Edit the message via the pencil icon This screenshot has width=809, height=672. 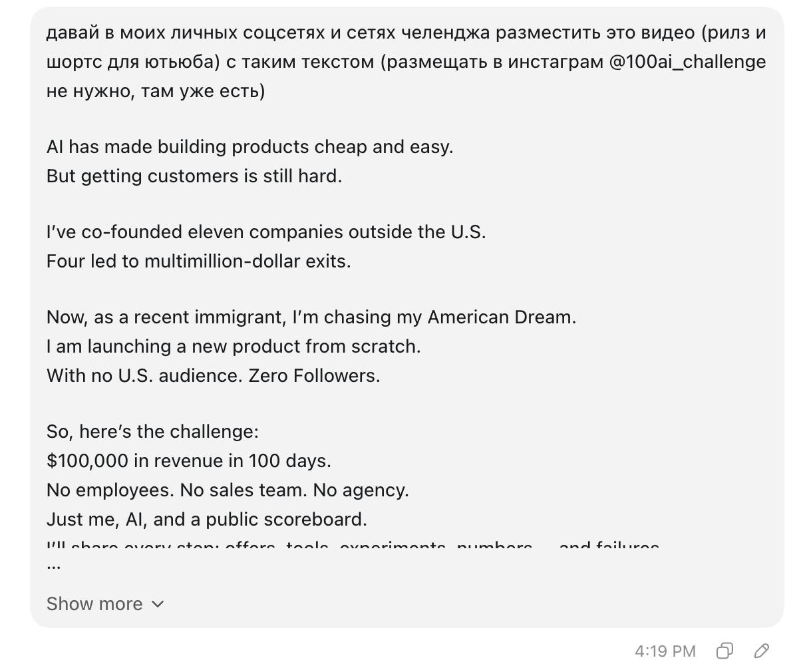point(762,651)
